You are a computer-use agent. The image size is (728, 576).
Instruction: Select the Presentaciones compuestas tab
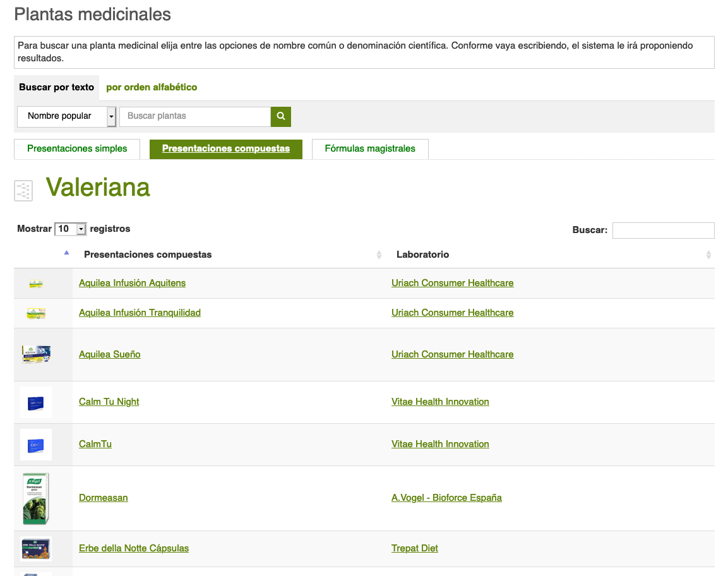coord(226,148)
